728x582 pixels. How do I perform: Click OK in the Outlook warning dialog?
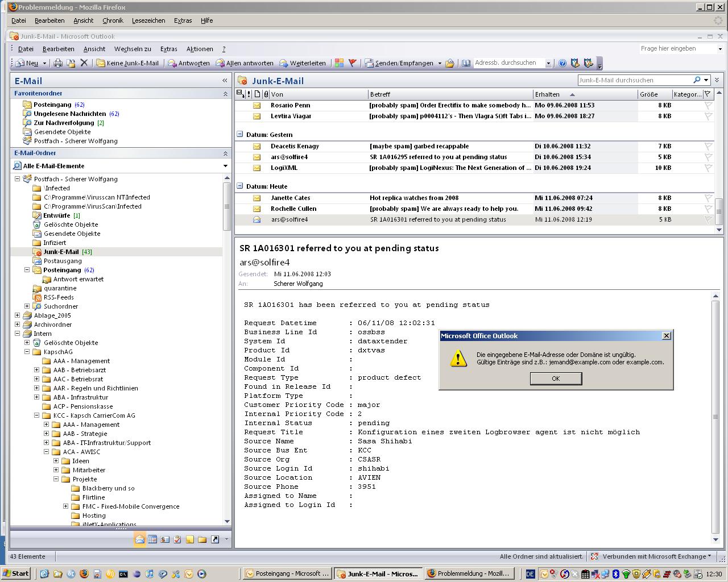[556, 379]
